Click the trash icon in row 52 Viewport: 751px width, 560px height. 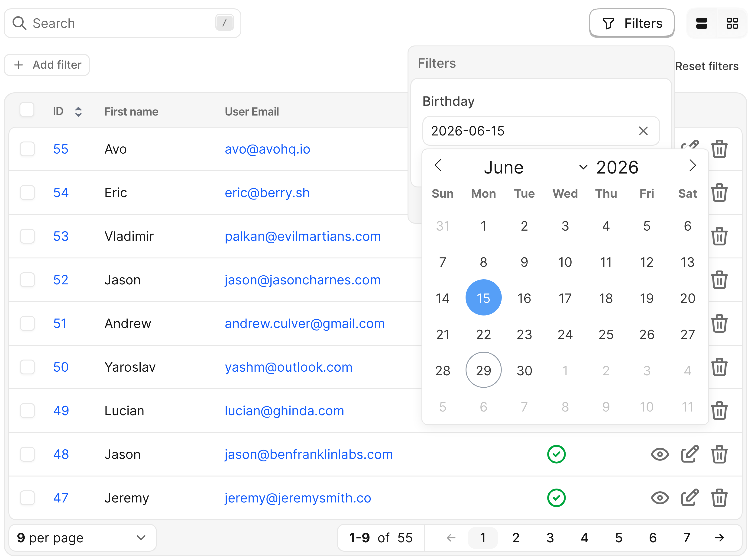click(x=719, y=280)
